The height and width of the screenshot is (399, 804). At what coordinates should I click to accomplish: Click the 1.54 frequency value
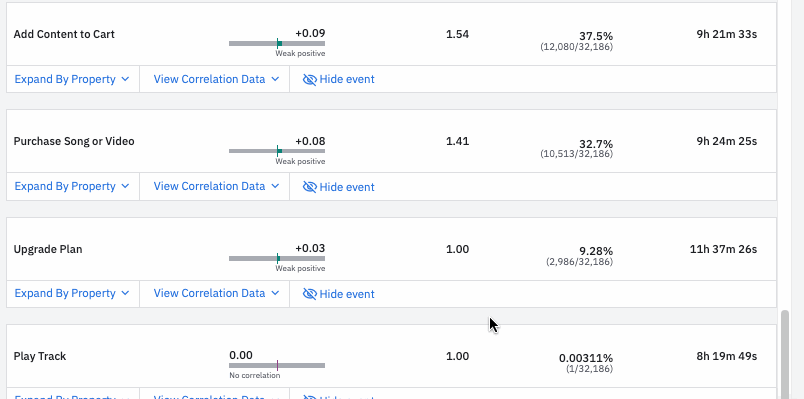click(457, 34)
